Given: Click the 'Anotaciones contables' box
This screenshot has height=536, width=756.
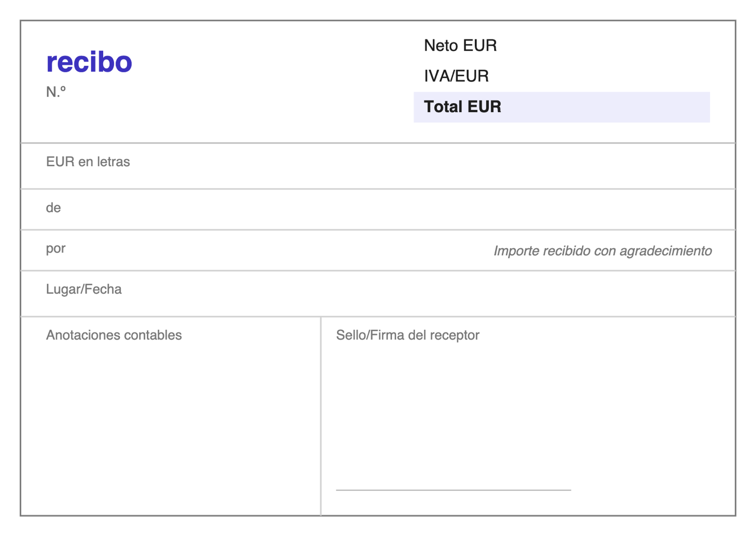Looking at the screenshot, I should (x=171, y=416).
